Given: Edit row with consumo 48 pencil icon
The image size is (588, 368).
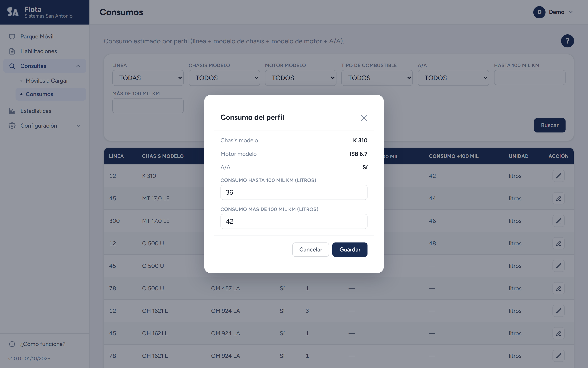Looking at the screenshot, I should click(558, 243).
